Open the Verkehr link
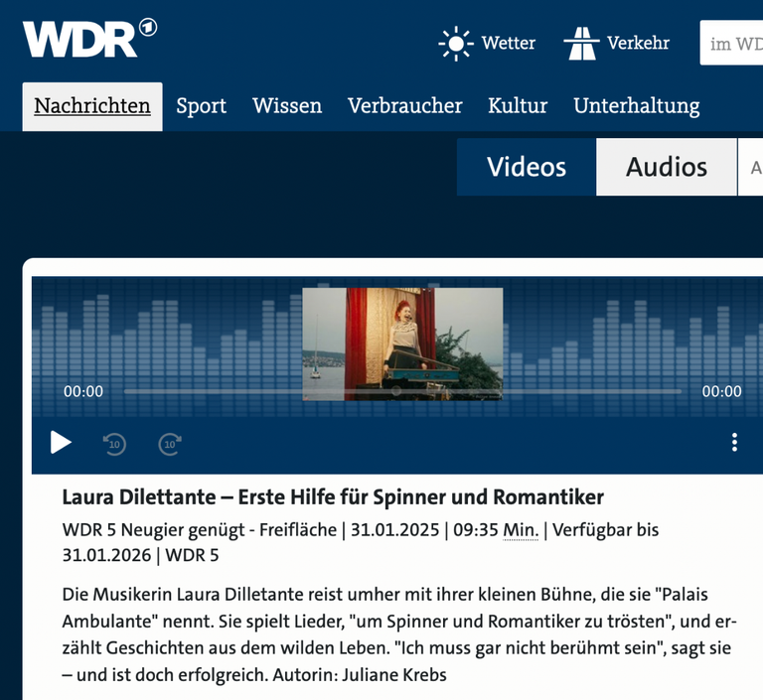 pos(638,43)
